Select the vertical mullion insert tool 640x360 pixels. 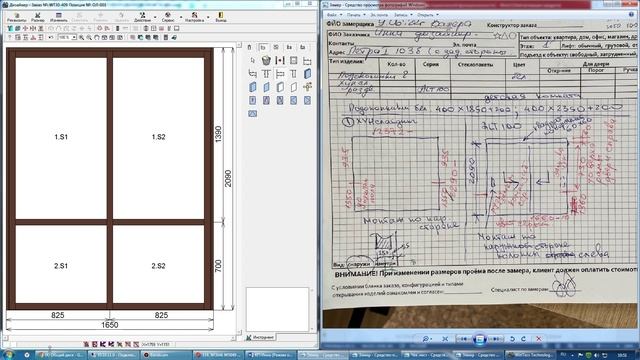point(280,60)
